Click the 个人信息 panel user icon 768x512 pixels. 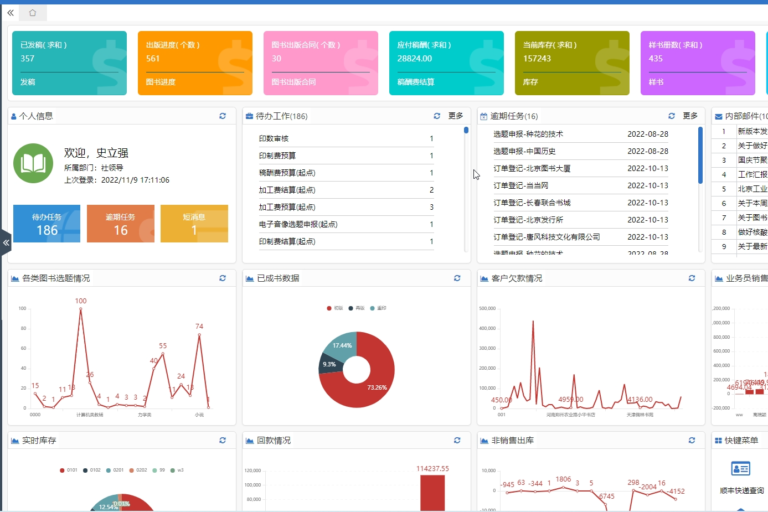point(14,117)
